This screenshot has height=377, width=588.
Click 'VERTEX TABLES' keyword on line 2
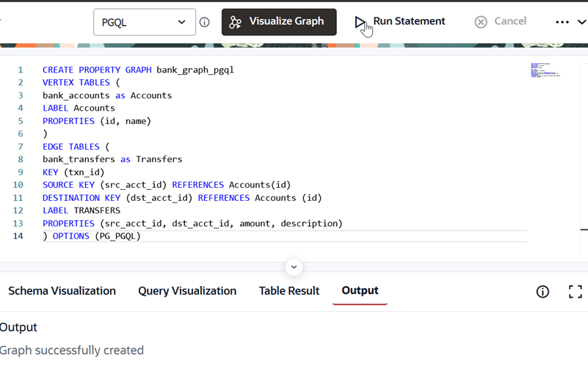pyautogui.click(x=76, y=82)
